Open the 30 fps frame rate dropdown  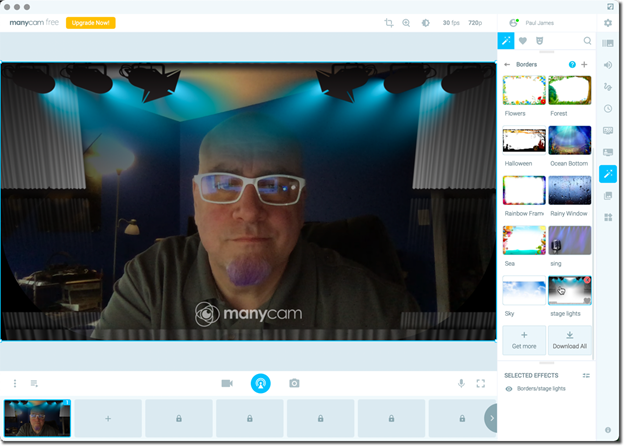tap(451, 22)
